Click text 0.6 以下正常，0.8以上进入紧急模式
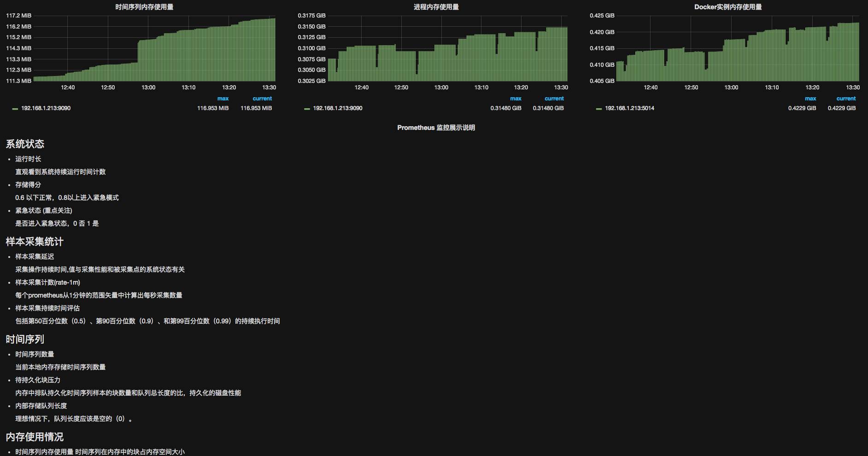 point(67,198)
